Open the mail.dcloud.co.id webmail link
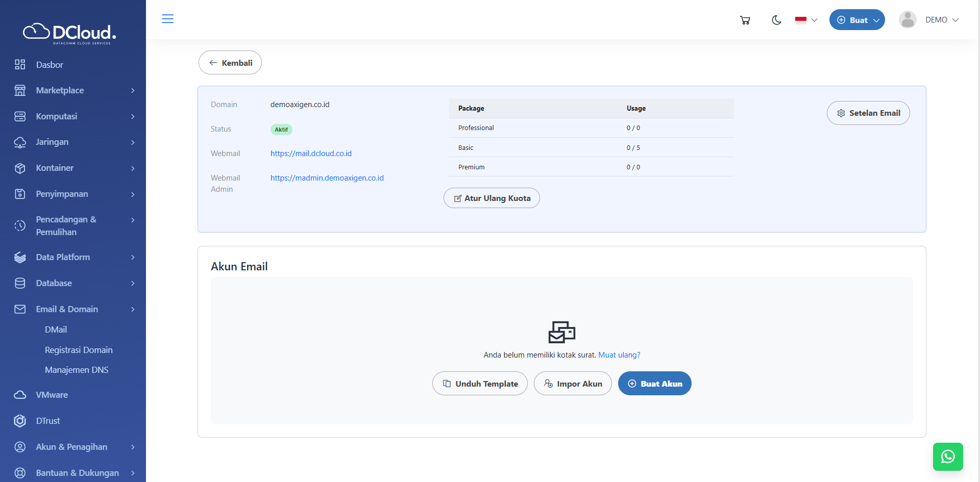 (x=311, y=154)
